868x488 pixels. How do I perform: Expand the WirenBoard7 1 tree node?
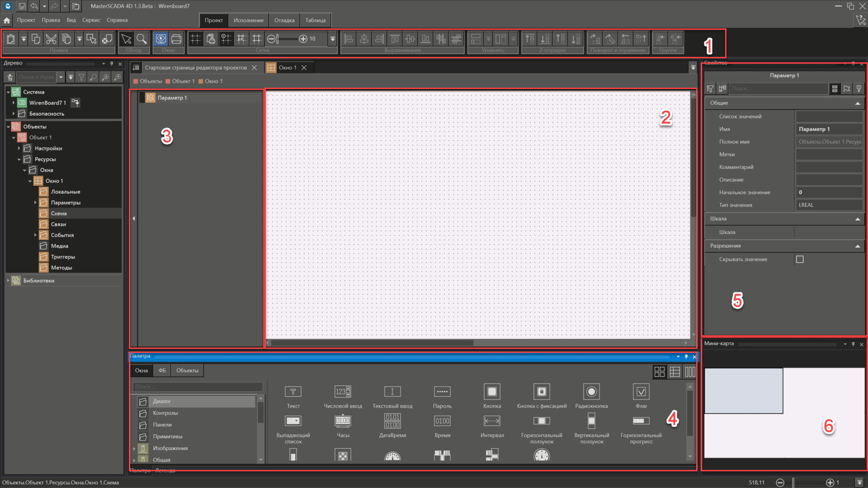coord(14,103)
